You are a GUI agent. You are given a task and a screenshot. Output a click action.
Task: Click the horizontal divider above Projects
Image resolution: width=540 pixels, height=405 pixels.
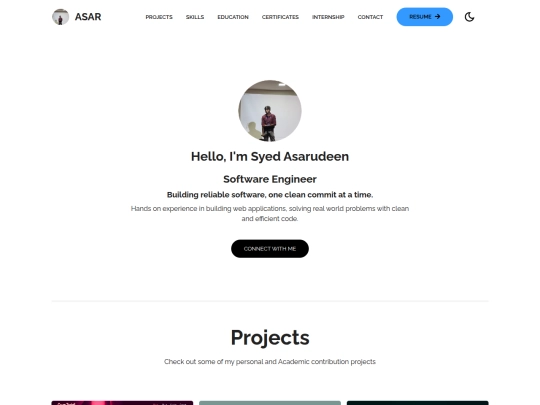click(270, 301)
